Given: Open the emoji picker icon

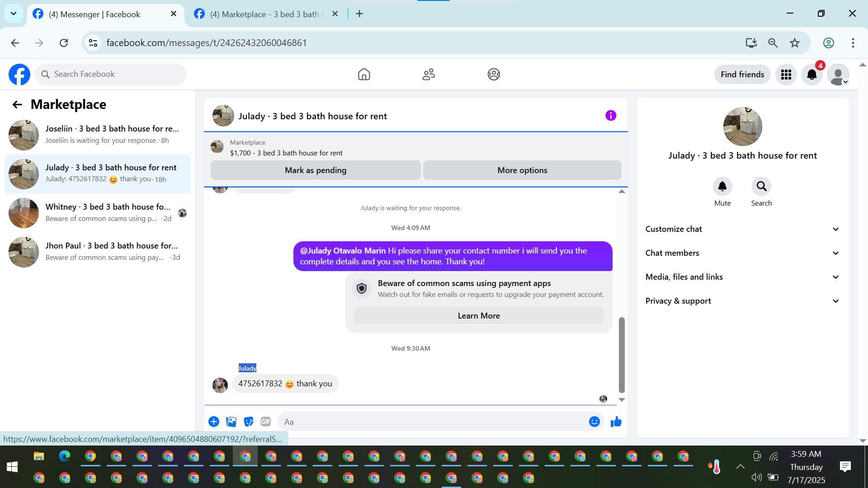Looking at the screenshot, I should [x=594, y=422].
